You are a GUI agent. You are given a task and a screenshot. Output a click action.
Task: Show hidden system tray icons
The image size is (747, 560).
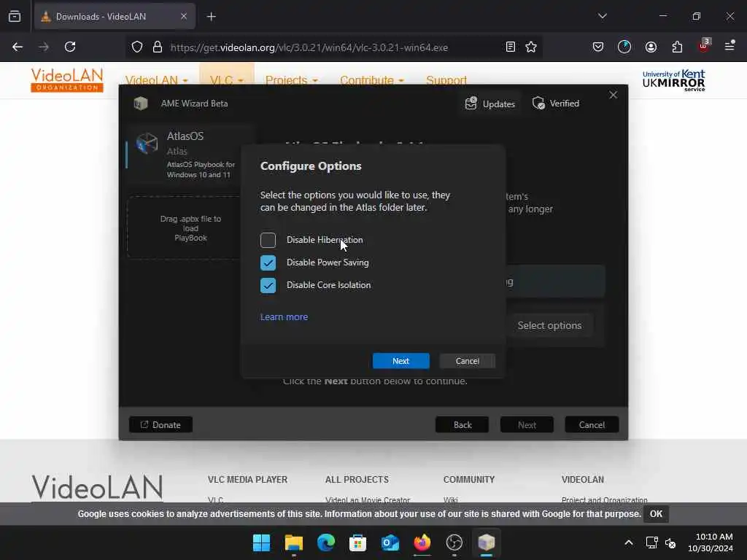(629, 542)
